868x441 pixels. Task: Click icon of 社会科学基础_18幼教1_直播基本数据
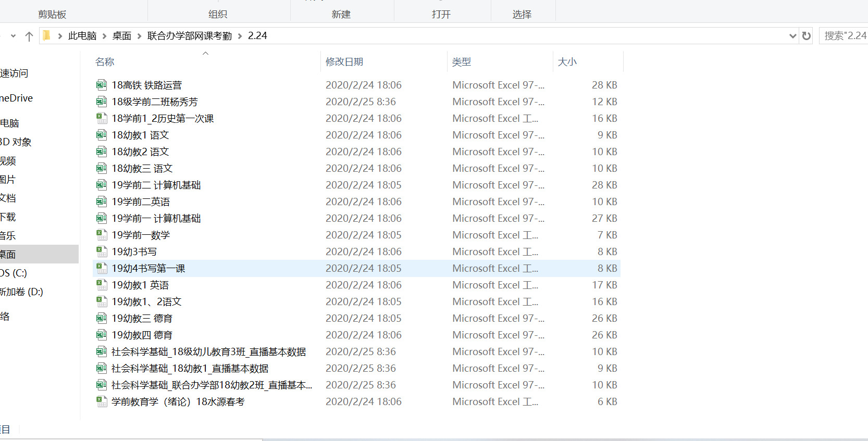click(102, 368)
